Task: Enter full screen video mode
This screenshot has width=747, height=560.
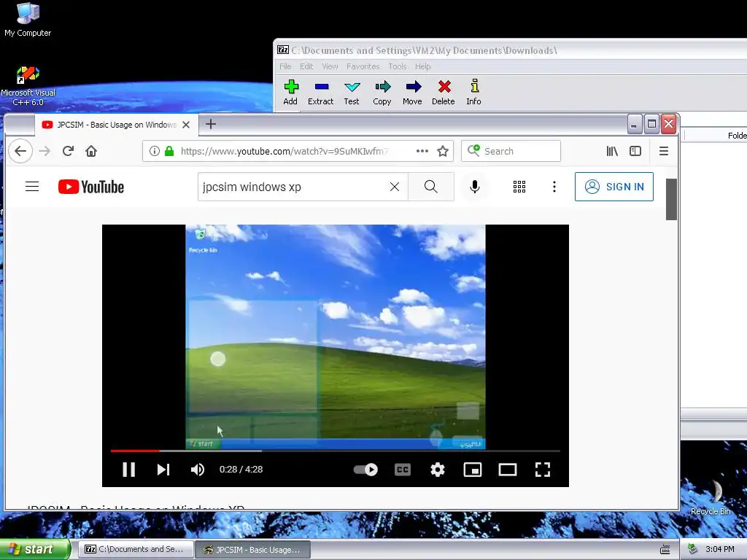Action: click(543, 470)
